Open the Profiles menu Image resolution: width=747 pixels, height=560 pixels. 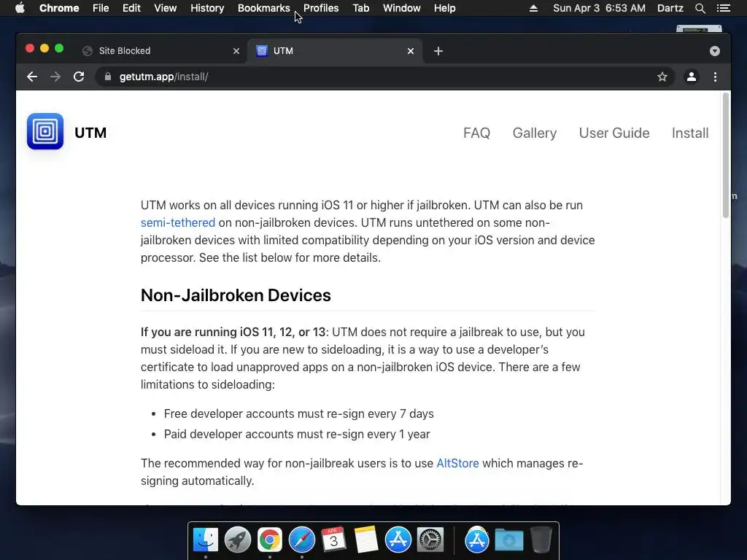(x=321, y=8)
